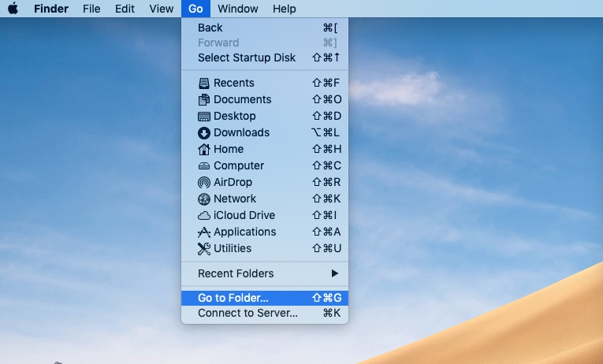Click the Documents pages icon
Image resolution: width=603 pixels, height=364 pixels.
tap(204, 99)
